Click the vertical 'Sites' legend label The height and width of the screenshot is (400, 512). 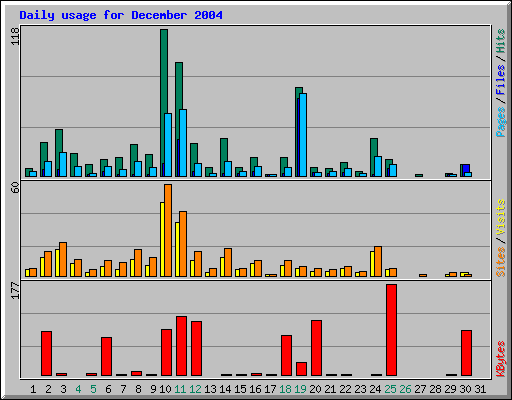(500, 262)
